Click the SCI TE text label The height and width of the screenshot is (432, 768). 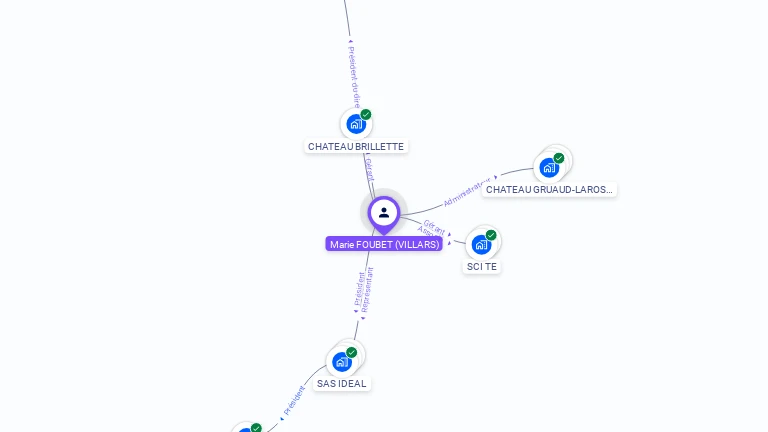481,266
